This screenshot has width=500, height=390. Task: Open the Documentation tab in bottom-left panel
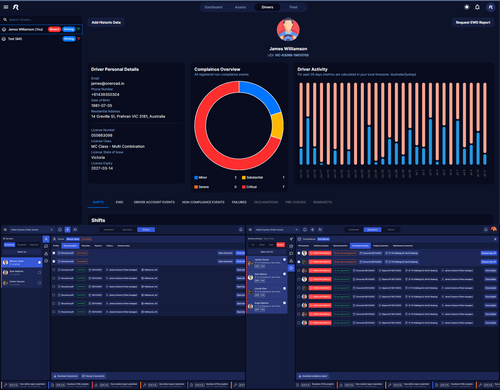click(70, 246)
